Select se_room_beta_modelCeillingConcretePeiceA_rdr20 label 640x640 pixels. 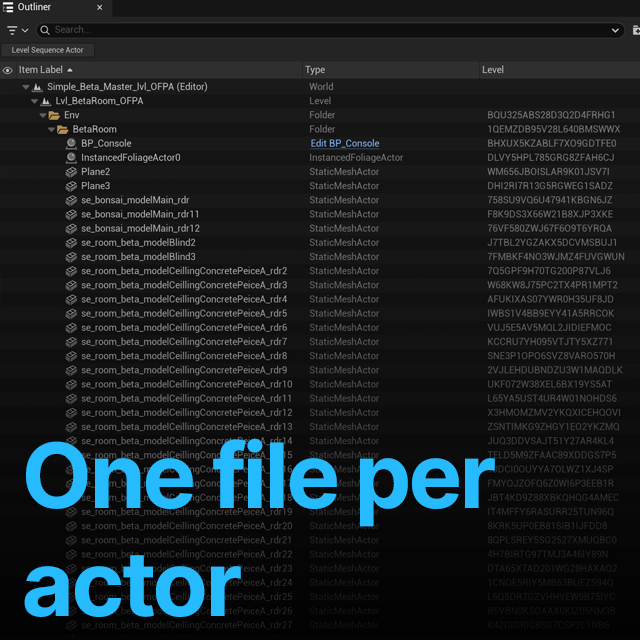(187, 526)
